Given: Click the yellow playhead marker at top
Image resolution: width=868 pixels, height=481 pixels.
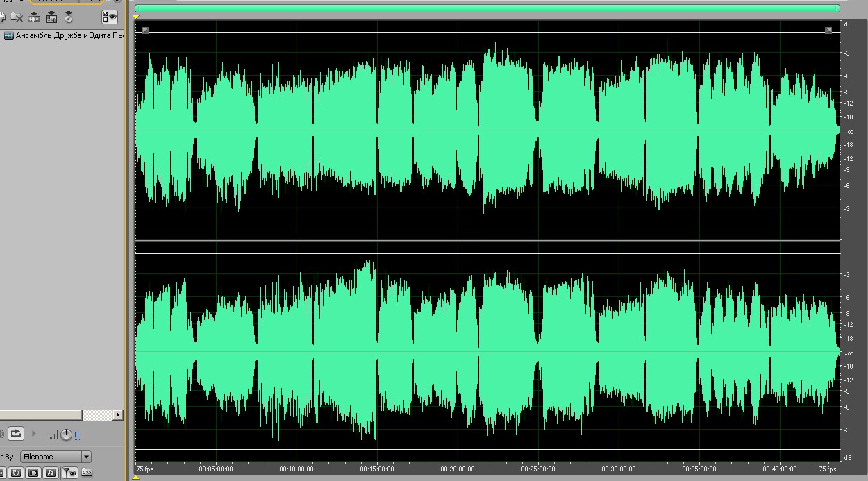Looking at the screenshot, I should pos(136,17).
